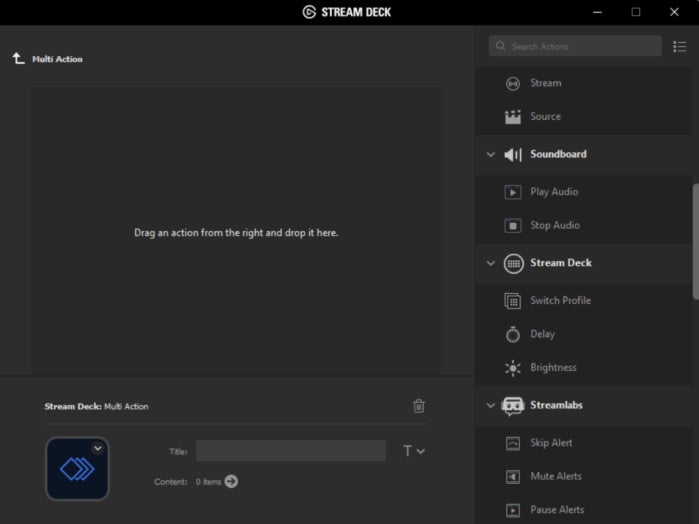Click the Streamlabs category heading
This screenshot has width=699, height=524.
556,405
